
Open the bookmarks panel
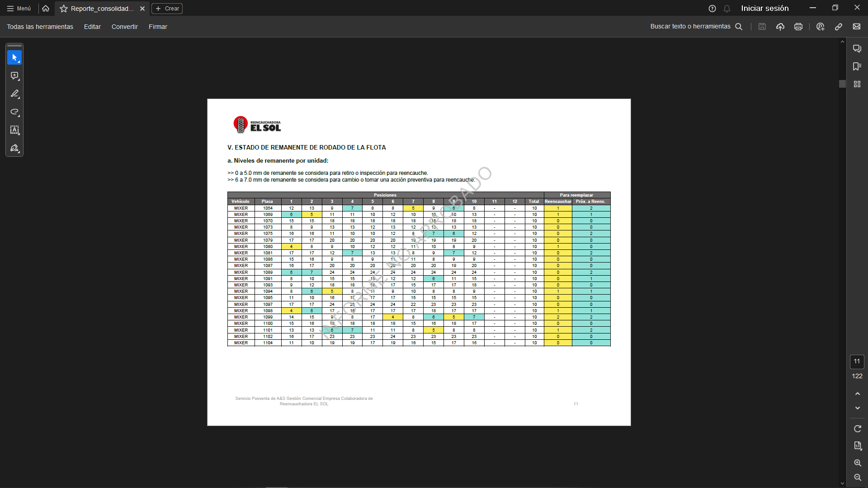coord(857,66)
